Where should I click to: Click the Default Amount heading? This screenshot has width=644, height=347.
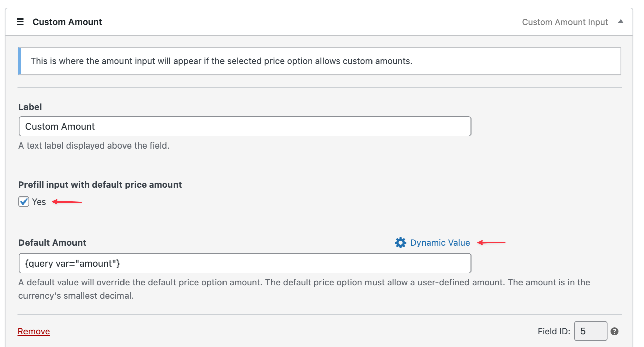click(52, 243)
